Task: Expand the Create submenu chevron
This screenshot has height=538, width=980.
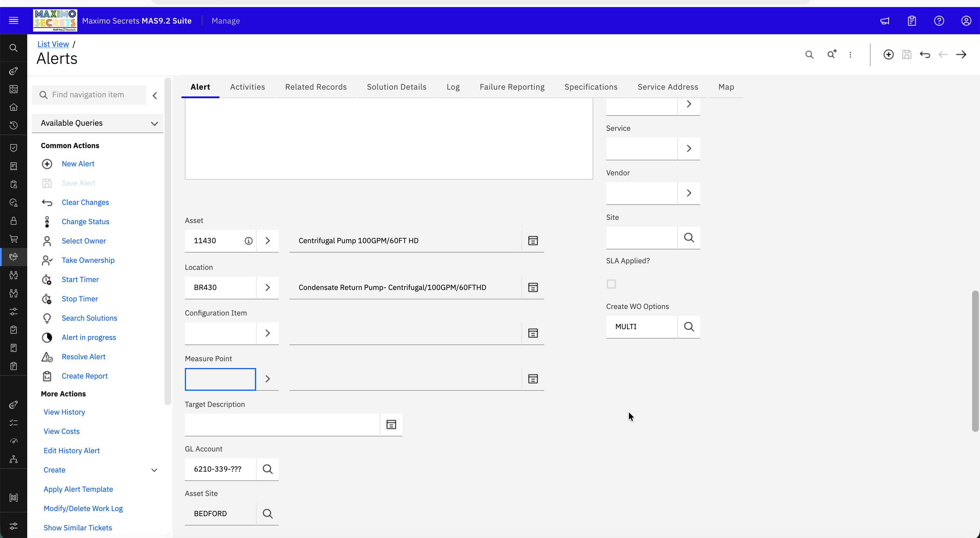Action: [x=154, y=470]
